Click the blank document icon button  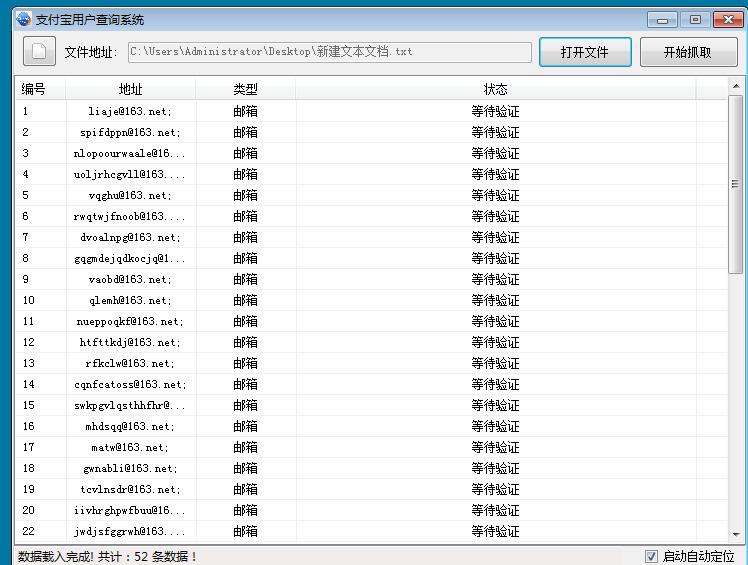tap(39, 51)
